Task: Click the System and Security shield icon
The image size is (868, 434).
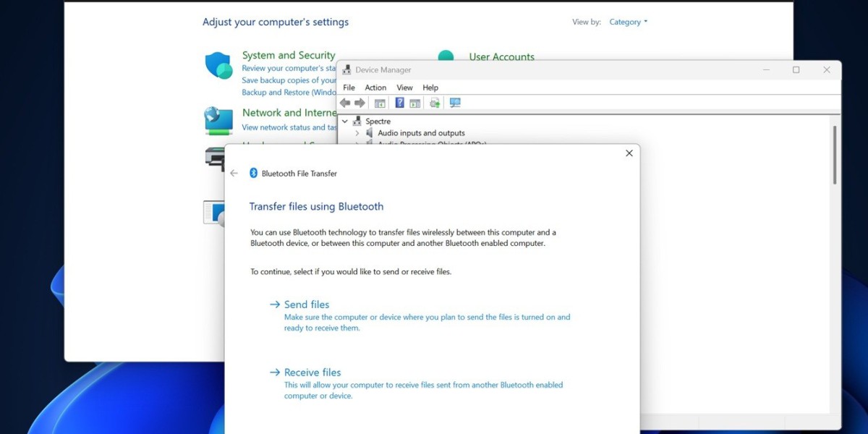Action: [x=218, y=66]
